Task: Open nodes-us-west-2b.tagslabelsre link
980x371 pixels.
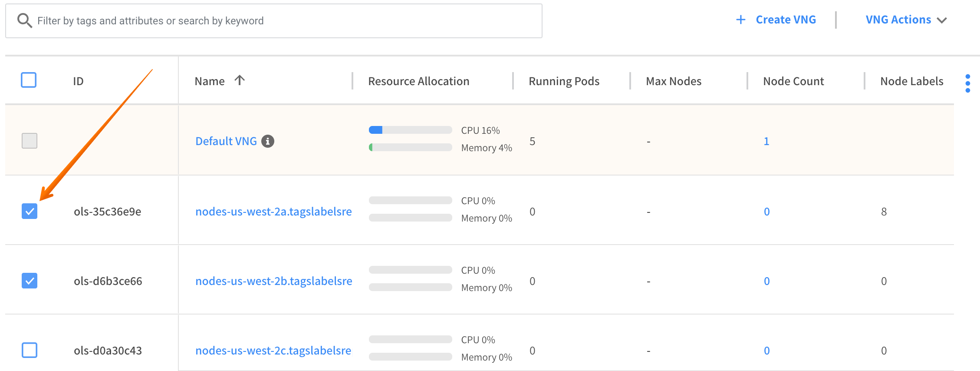Action: tap(273, 281)
